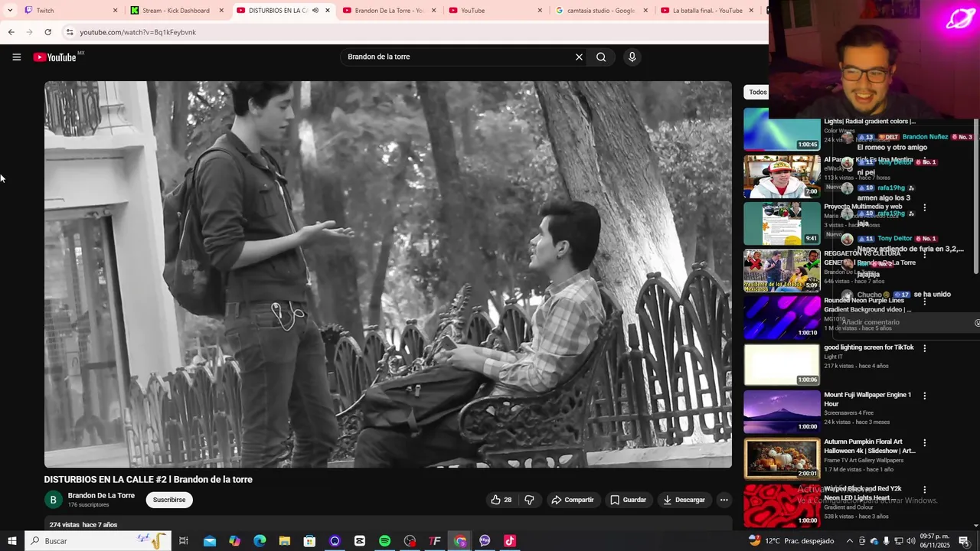The height and width of the screenshot is (551, 980).
Task: Switch to the Twitch tab
Action: pyautogui.click(x=69, y=11)
